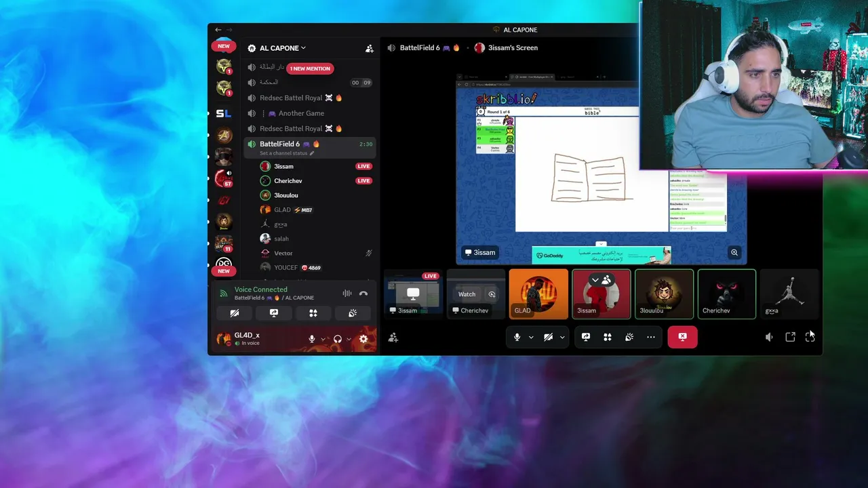Go back with the left arrow in the title bar

click(218, 30)
